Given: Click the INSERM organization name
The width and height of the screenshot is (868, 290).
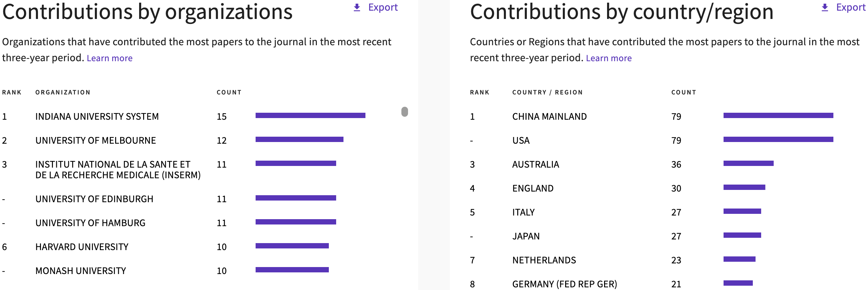Looking at the screenshot, I should [117, 170].
